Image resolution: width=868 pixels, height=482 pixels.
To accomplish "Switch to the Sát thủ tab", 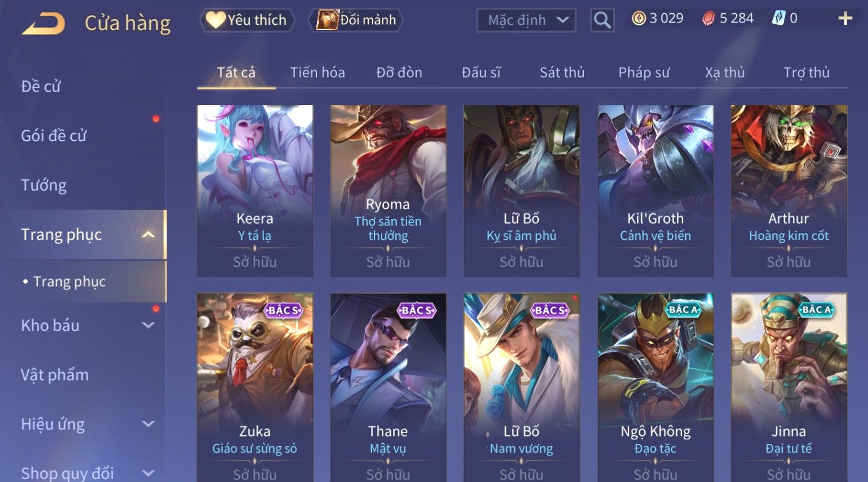I will tap(562, 73).
